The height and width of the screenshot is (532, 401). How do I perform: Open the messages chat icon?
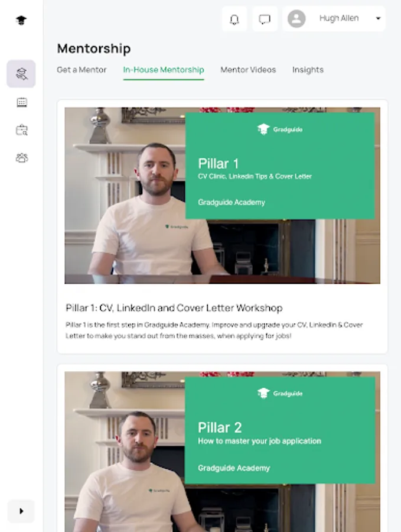click(265, 19)
